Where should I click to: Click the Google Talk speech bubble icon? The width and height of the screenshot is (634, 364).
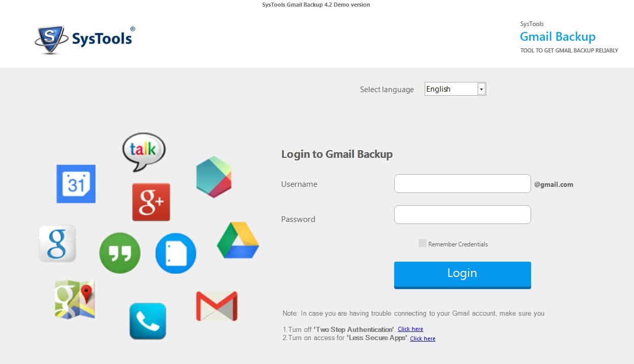[x=144, y=152]
